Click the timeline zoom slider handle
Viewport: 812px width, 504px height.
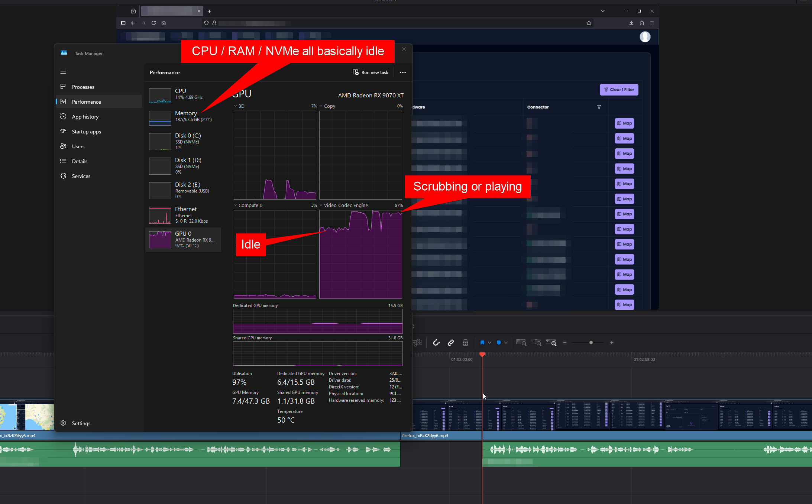point(591,343)
